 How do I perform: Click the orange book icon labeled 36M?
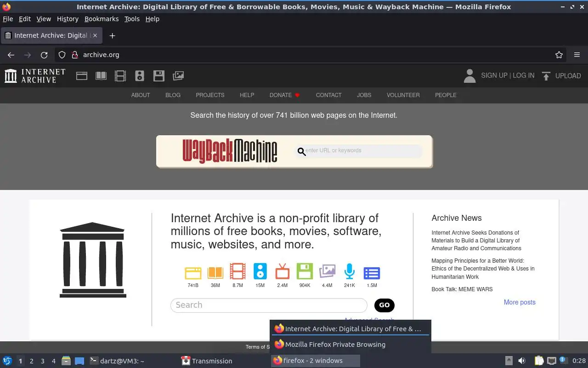pos(215,272)
